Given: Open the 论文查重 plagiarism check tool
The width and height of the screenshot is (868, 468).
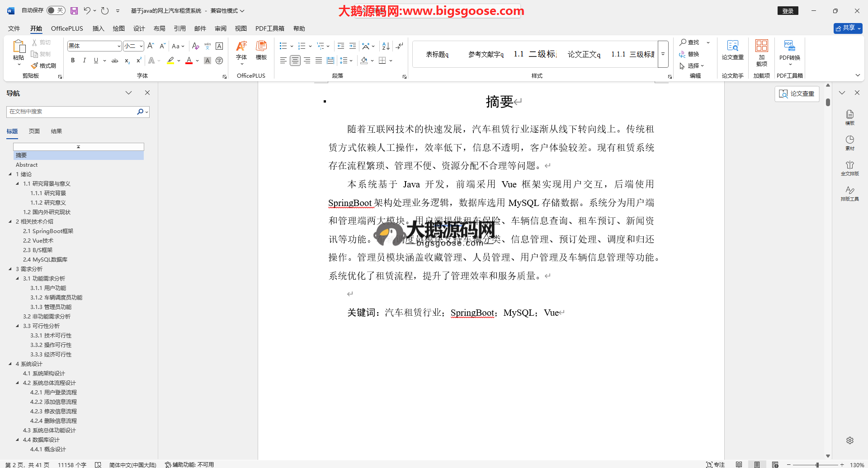Looking at the screenshot, I should [x=732, y=50].
